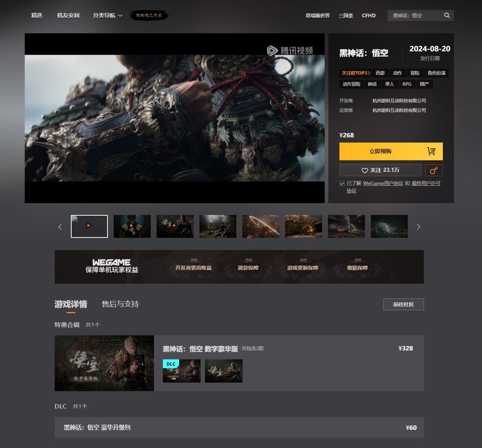Show previous thumbnails with left arrow
Viewport: 482px width, 448px height.
60,226
